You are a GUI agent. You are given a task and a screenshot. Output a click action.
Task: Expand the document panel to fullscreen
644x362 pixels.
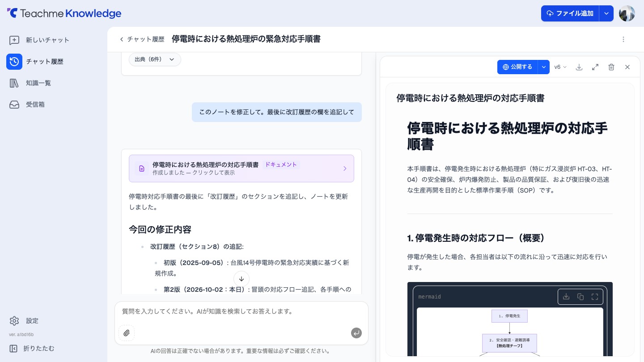click(595, 67)
